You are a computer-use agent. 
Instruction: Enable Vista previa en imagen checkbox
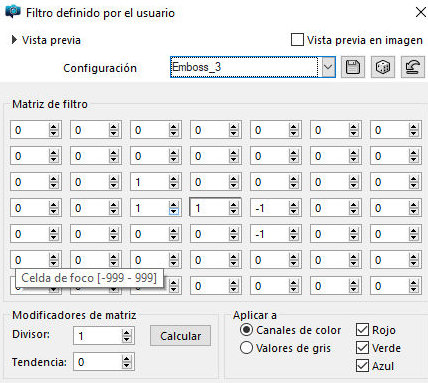point(297,40)
